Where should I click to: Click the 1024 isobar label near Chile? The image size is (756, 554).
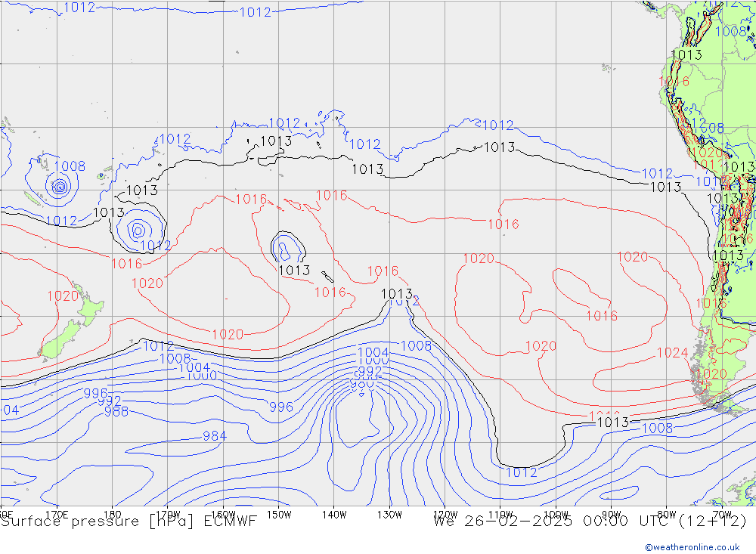coord(671,353)
